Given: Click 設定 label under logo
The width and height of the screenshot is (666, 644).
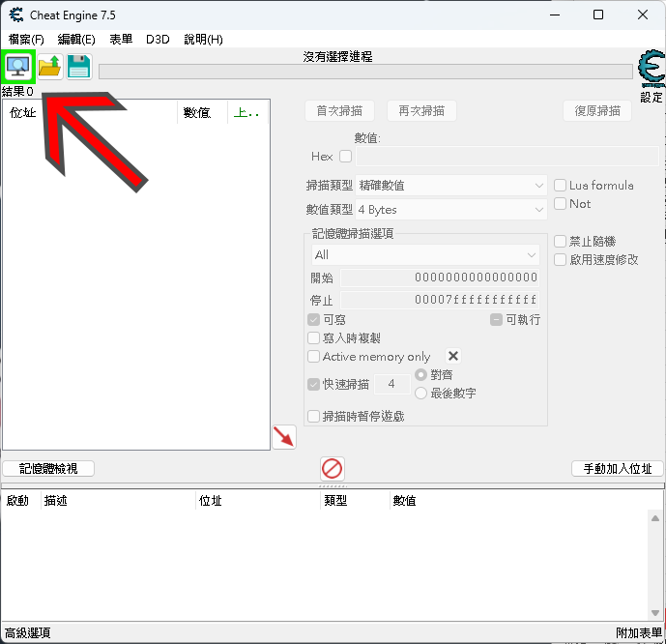Looking at the screenshot, I should [652, 98].
